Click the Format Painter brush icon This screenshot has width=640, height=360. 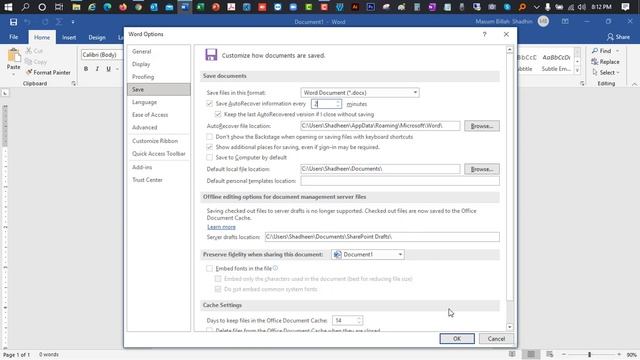tap(29, 72)
